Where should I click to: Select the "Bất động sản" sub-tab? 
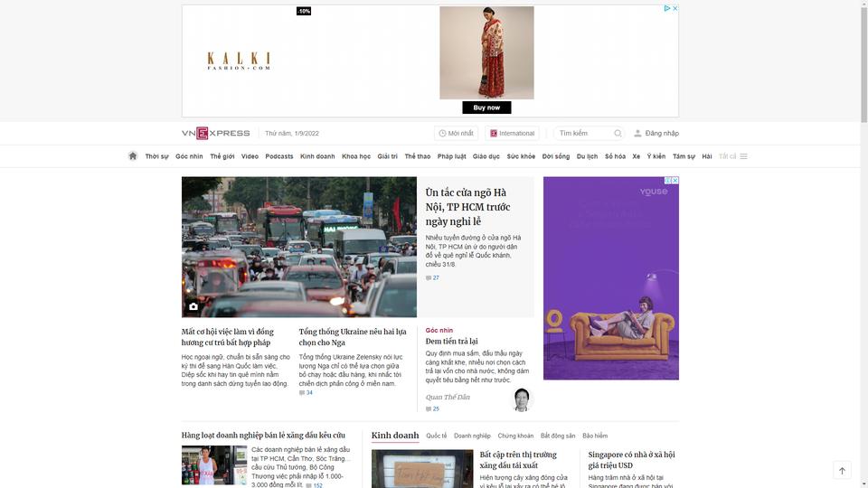click(558, 436)
